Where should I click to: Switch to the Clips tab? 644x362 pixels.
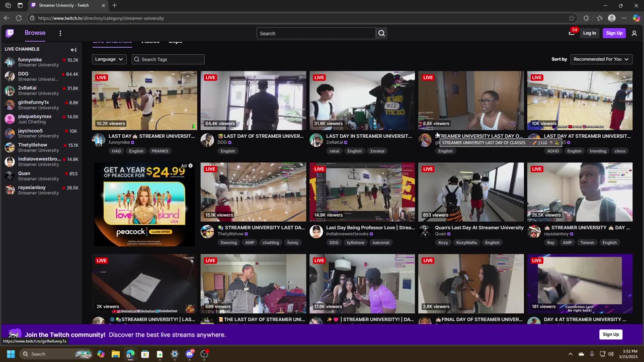[175, 42]
